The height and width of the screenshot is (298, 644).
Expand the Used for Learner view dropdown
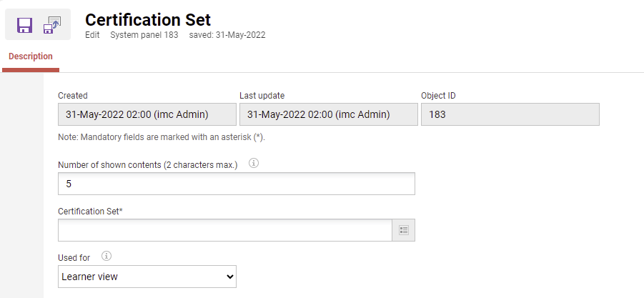click(147, 276)
